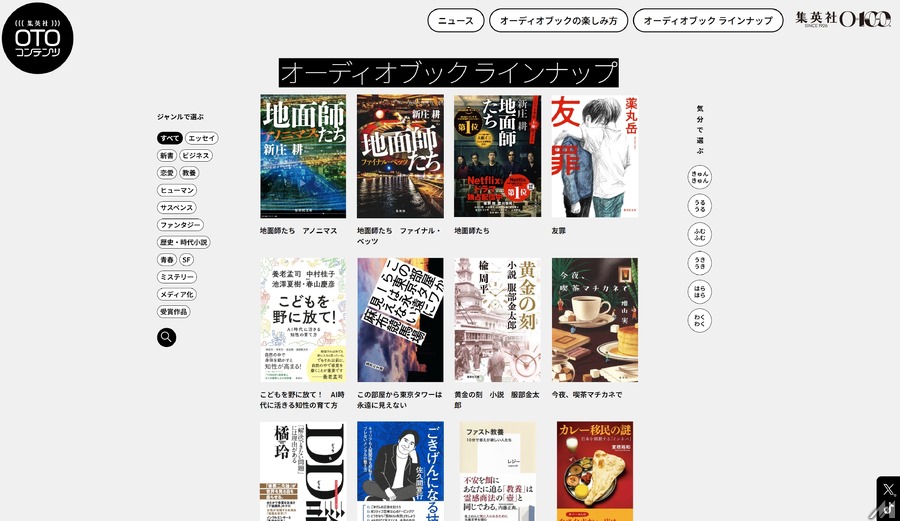
Task: Click the vertical 気分で選ぶ label
Action: point(700,130)
